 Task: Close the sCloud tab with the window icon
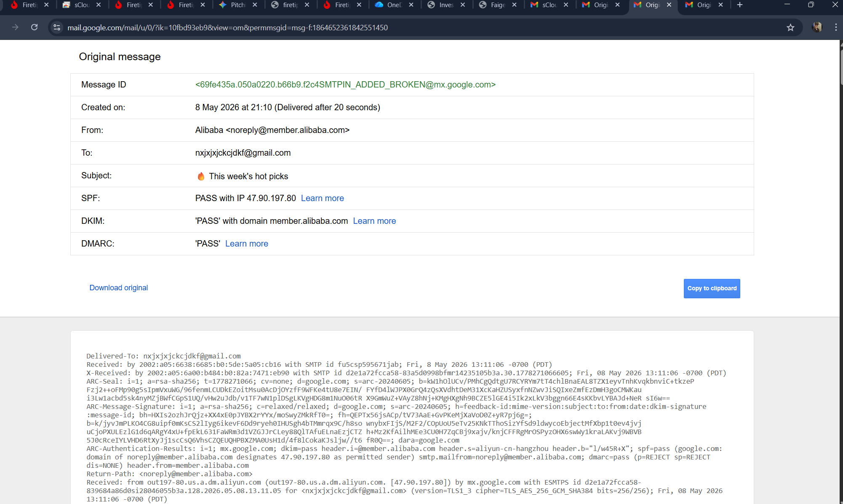(x=99, y=5)
